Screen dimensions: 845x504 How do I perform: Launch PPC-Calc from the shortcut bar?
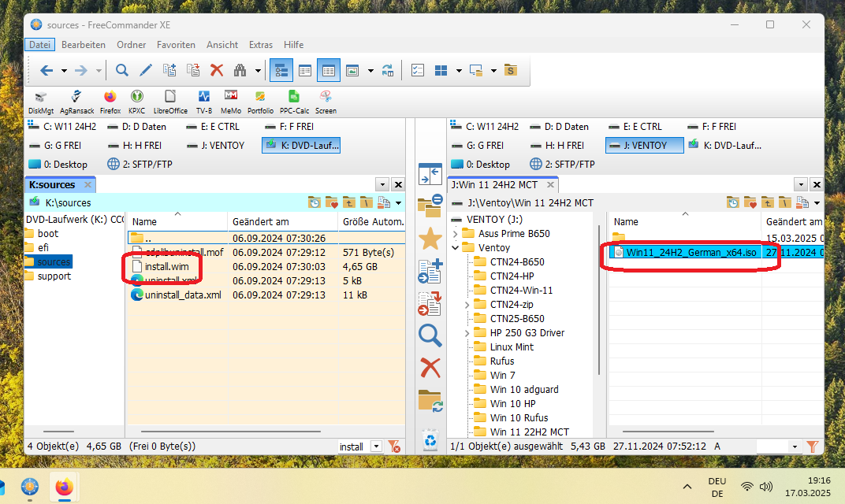pyautogui.click(x=294, y=102)
